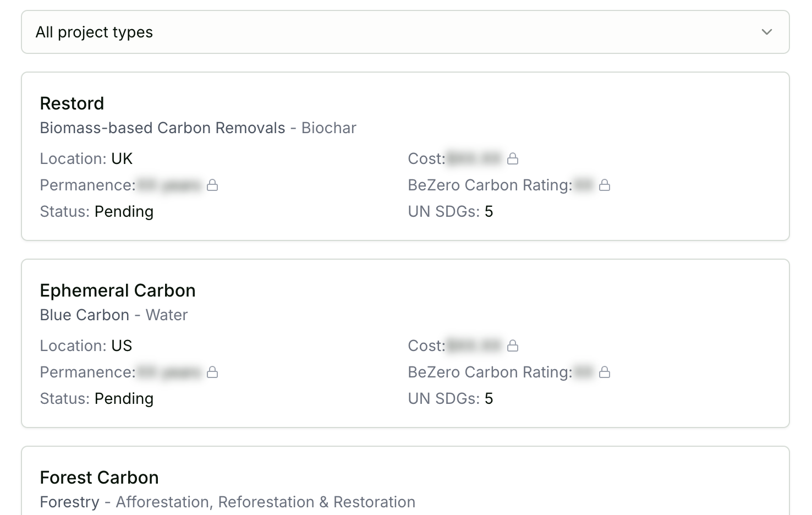Click the Blue Carbon category text

(85, 315)
